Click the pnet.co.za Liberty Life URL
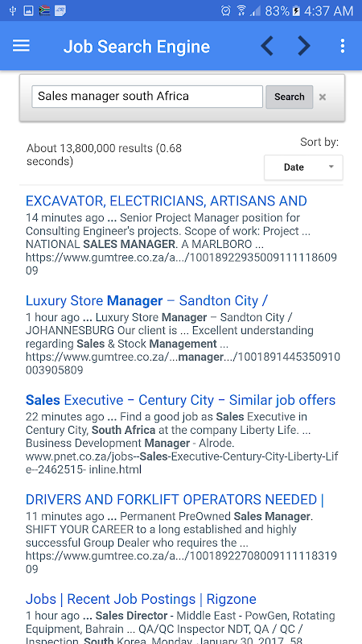The width and height of the screenshot is (362, 644). coord(182,463)
